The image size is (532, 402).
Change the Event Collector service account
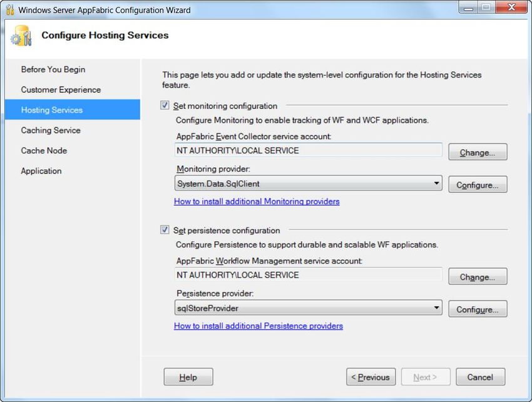point(478,152)
